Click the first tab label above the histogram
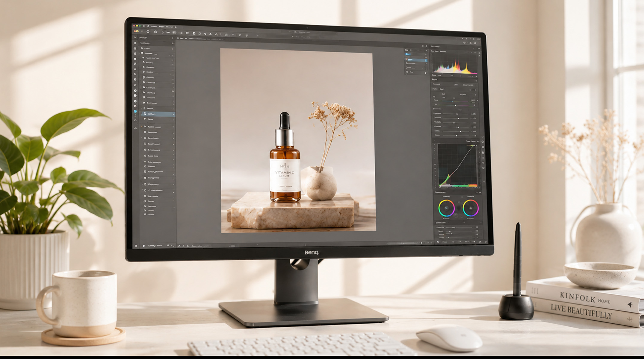644x359 pixels. (432, 51)
